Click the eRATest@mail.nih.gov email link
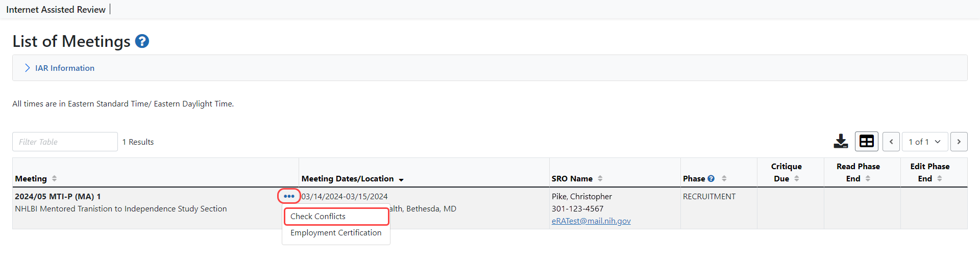This screenshot has height=267, width=980. tap(591, 221)
